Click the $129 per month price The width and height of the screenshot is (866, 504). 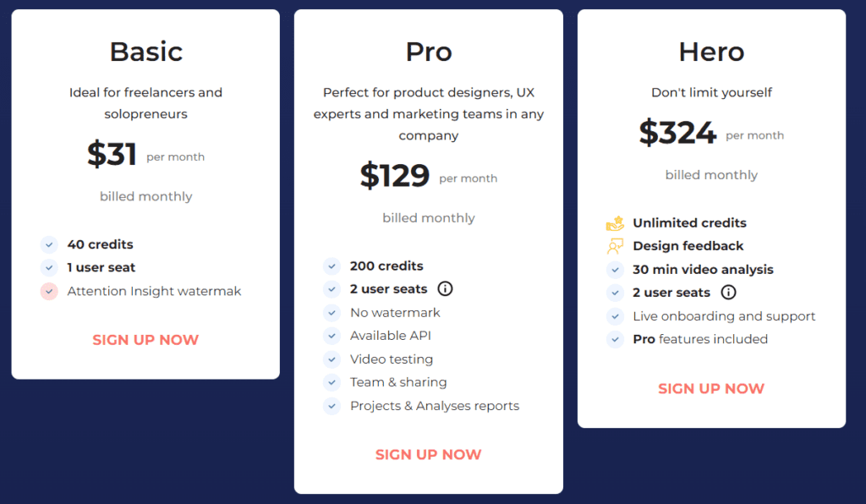395,175
